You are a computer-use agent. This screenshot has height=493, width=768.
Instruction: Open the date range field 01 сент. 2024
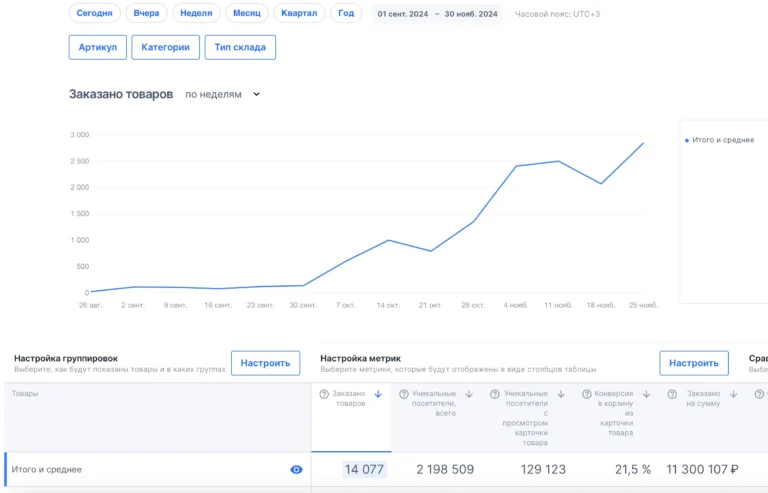pyautogui.click(x=401, y=14)
